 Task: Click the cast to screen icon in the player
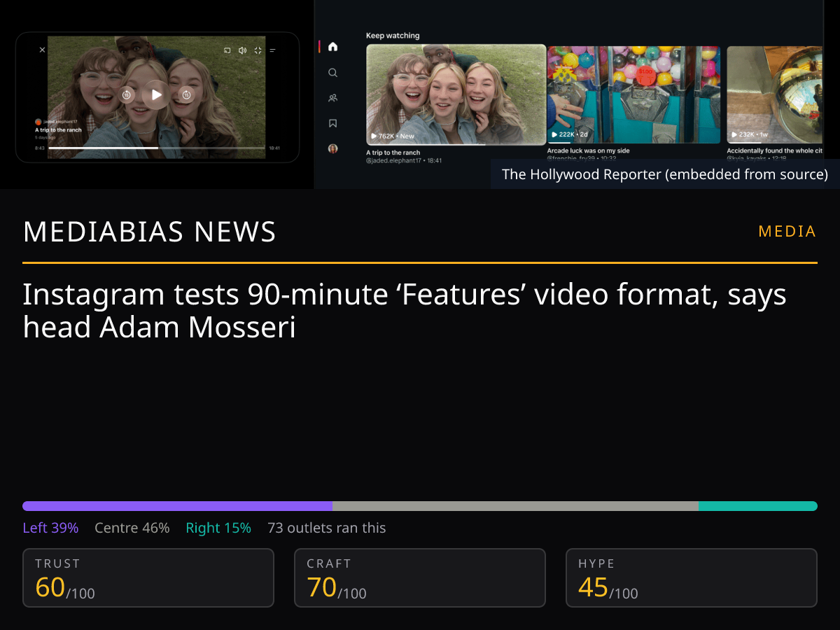(227, 50)
